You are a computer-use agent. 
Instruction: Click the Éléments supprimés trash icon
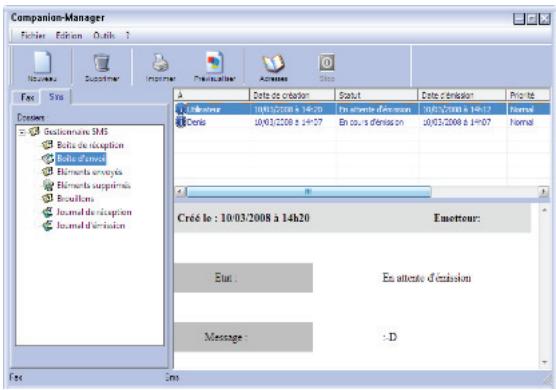tap(48, 185)
